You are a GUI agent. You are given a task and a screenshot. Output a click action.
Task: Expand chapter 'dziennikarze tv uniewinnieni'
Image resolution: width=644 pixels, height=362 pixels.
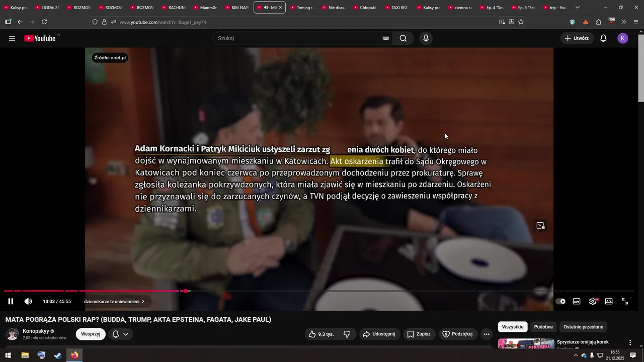(x=114, y=301)
